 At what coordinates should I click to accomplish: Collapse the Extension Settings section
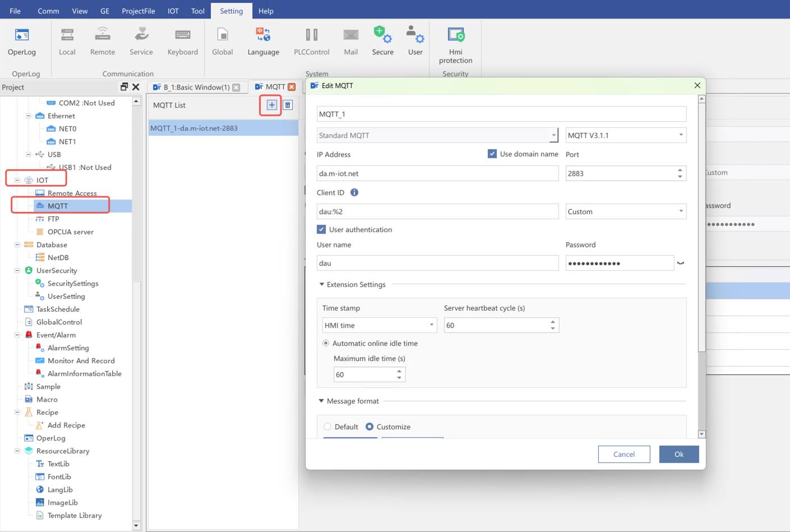pyautogui.click(x=322, y=284)
